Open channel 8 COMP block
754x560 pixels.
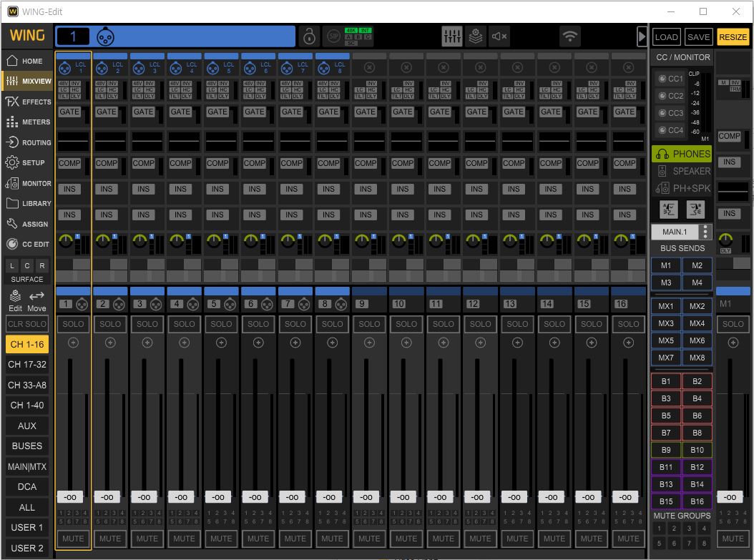pos(328,164)
